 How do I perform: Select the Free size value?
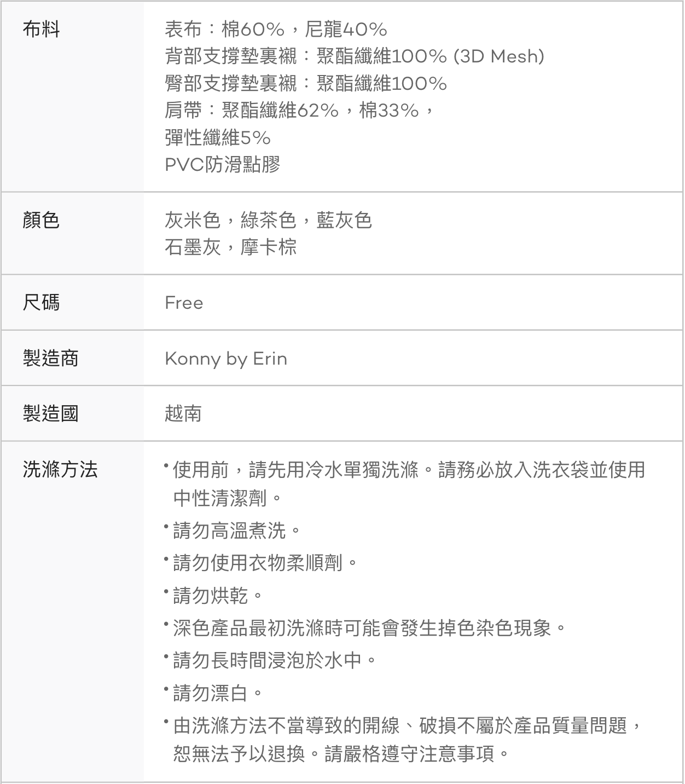point(184,303)
